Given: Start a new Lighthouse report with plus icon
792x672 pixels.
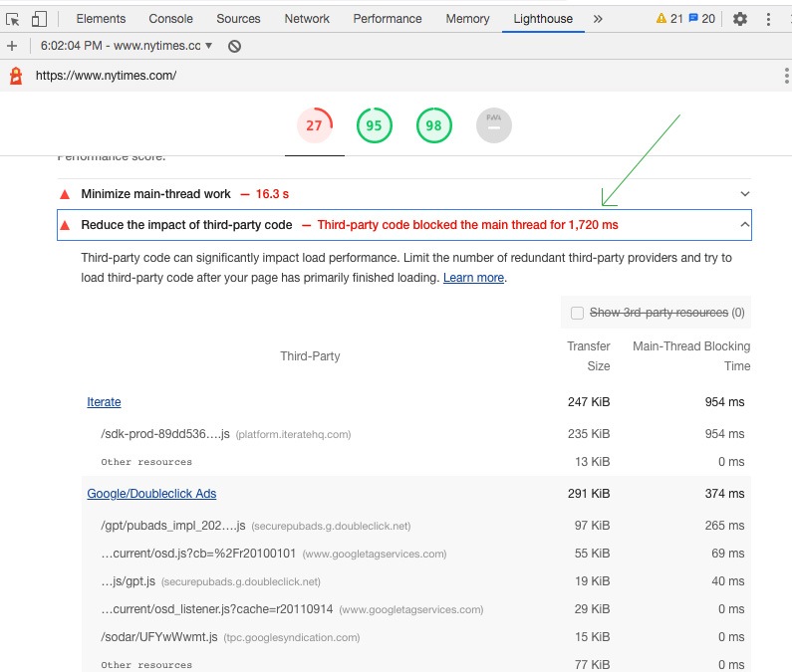Looking at the screenshot, I should pos(12,46).
